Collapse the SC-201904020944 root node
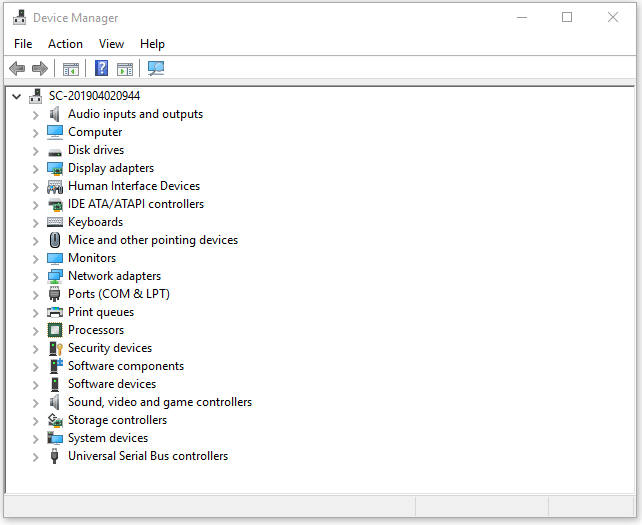The height and width of the screenshot is (525, 642). pos(16,97)
